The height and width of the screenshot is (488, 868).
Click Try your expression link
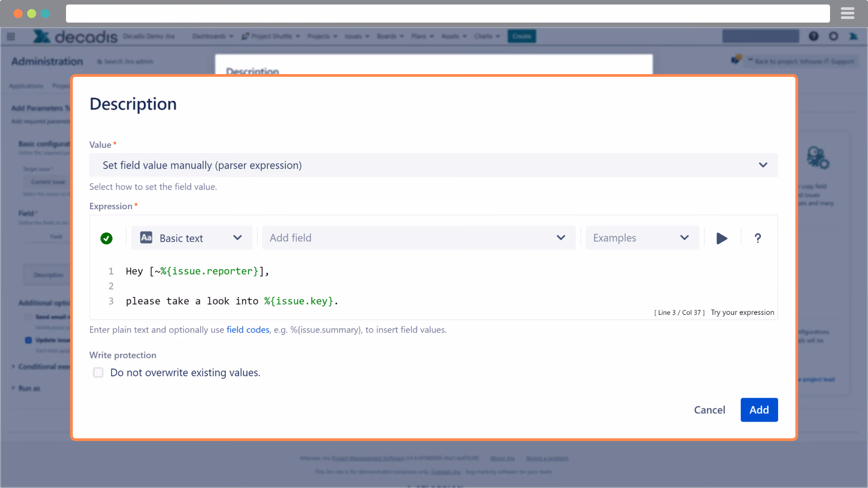(x=742, y=312)
